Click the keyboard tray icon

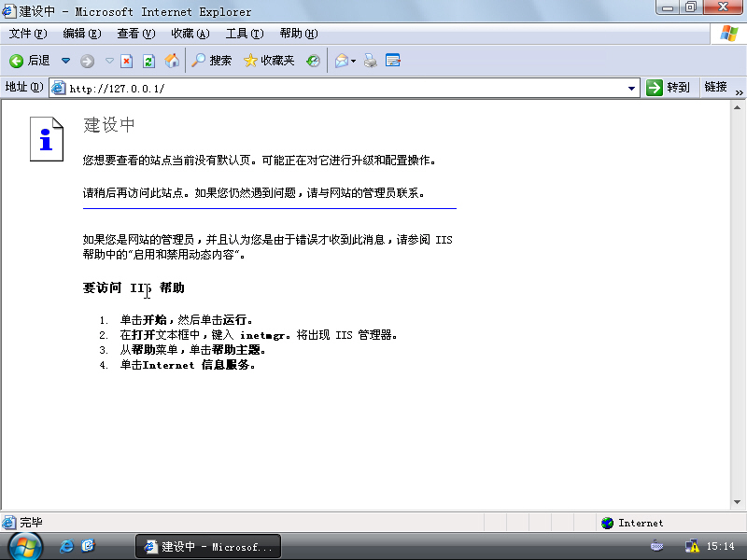coord(657,546)
